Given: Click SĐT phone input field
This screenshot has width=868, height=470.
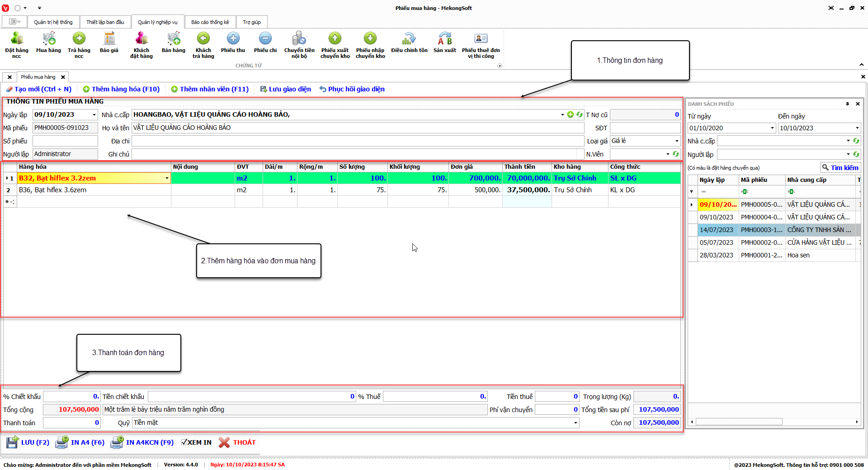Looking at the screenshot, I should [645, 128].
